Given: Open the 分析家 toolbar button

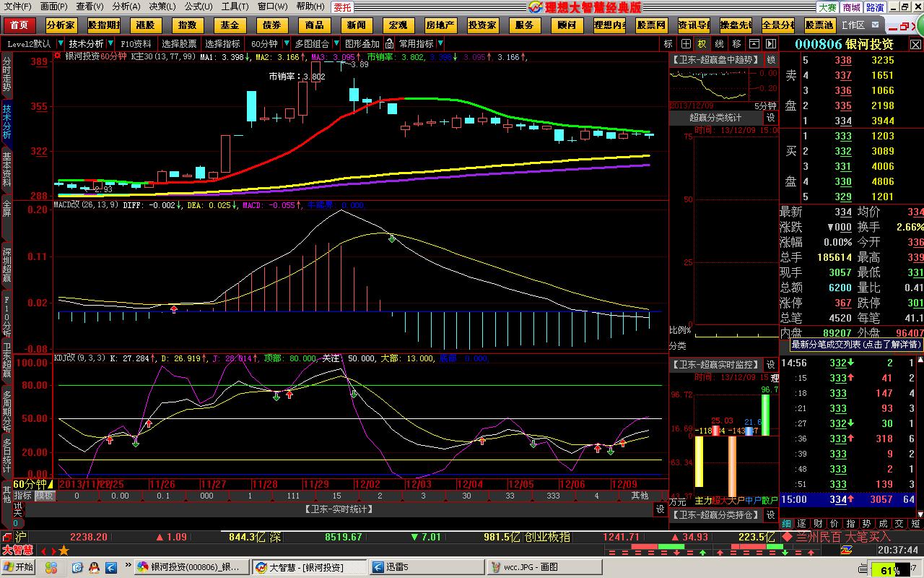Looking at the screenshot, I should [61, 25].
